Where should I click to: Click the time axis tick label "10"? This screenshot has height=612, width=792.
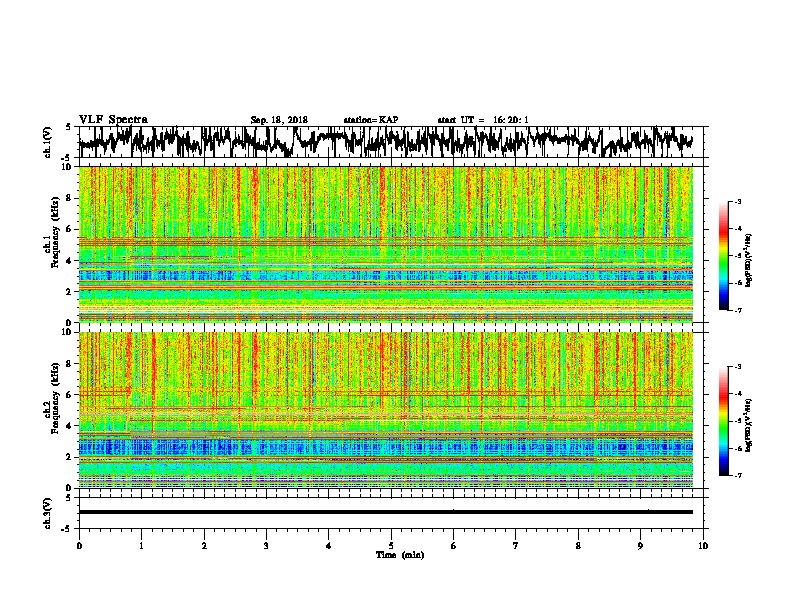point(703,546)
